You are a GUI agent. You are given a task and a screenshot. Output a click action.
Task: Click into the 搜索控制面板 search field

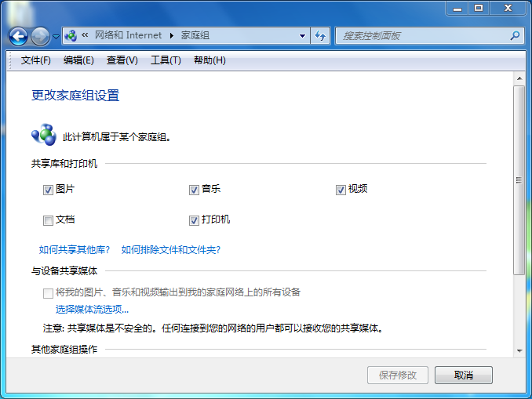pos(422,35)
